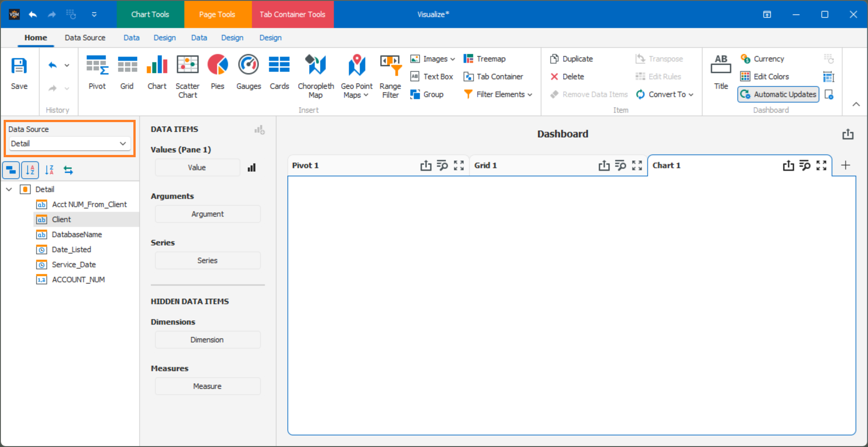Collapse the Detail tree node
The height and width of the screenshot is (447, 868).
click(x=9, y=189)
